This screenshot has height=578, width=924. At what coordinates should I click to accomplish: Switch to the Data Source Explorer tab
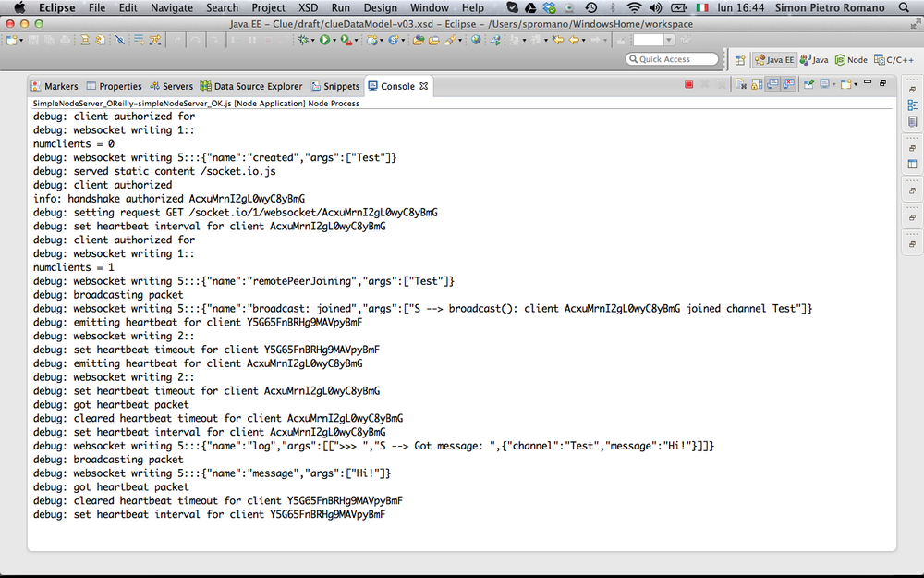pos(251,86)
